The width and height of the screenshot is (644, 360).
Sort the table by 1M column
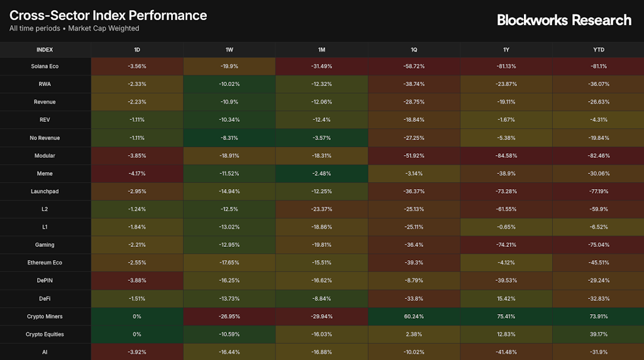click(321, 49)
